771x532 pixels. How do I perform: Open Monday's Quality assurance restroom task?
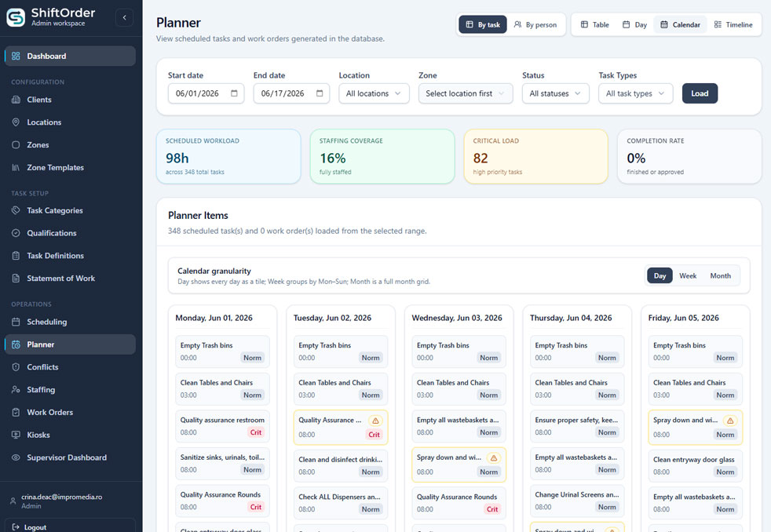point(222,426)
